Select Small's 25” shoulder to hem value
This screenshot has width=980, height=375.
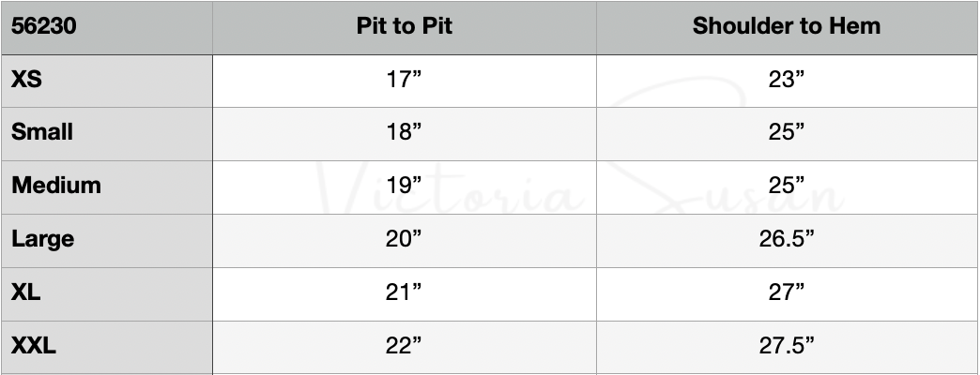[x=787, y=132]
